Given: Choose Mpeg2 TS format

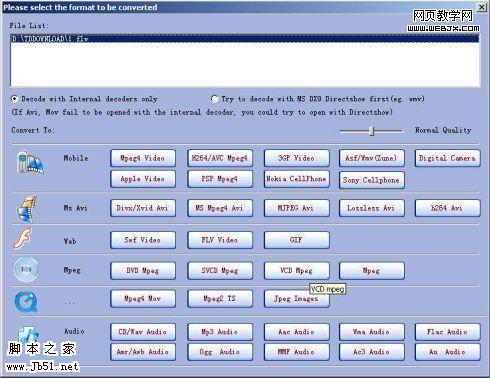Looking at the screenshot, I should (220, 299).
